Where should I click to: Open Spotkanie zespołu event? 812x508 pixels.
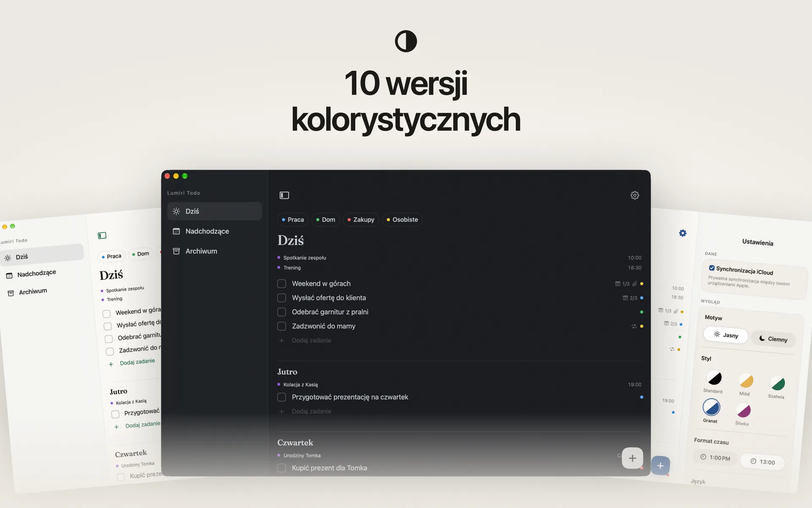click(304, 258)
